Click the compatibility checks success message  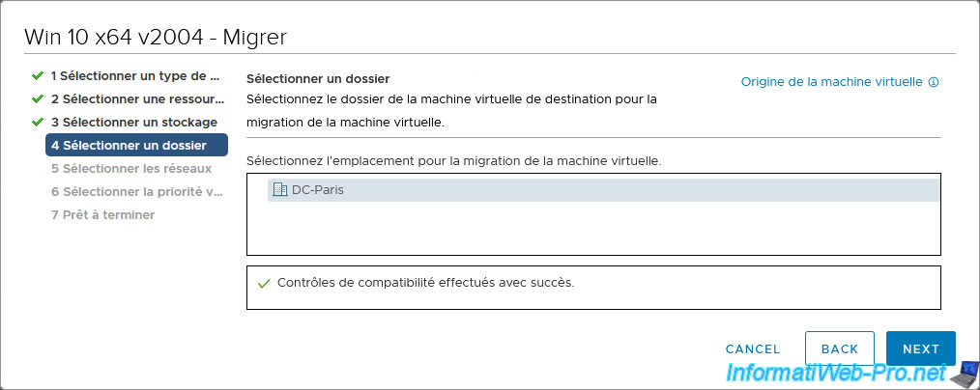pos(425,282)
